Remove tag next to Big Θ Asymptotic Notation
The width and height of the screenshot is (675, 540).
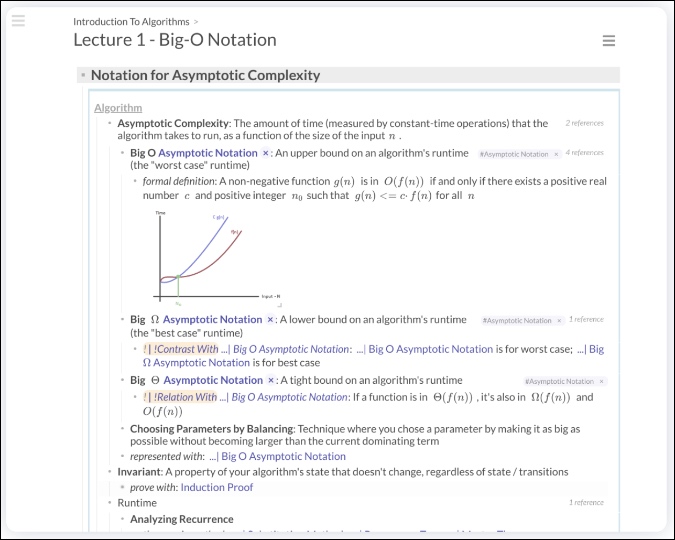click(271, 381)
